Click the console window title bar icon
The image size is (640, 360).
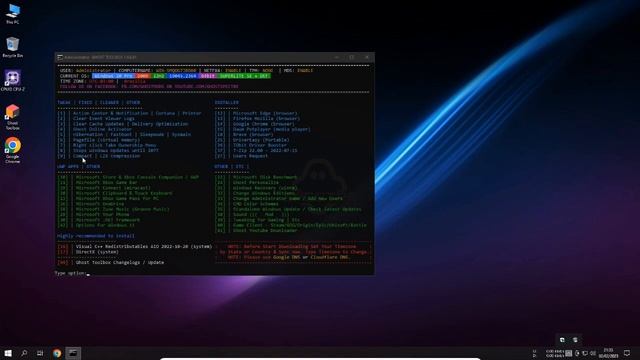[x=60, y=57]
